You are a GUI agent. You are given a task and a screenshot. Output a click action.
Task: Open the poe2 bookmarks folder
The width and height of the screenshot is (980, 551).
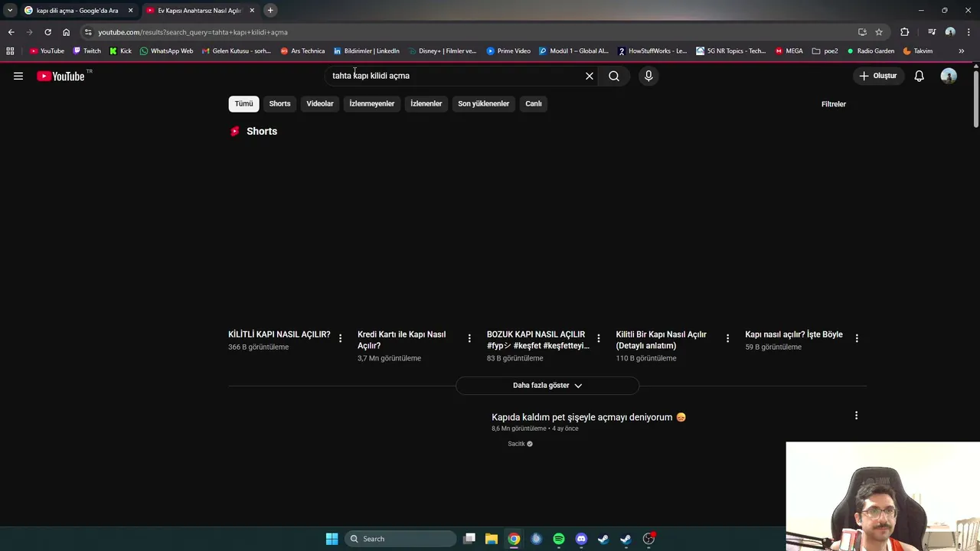coord(825,51)
